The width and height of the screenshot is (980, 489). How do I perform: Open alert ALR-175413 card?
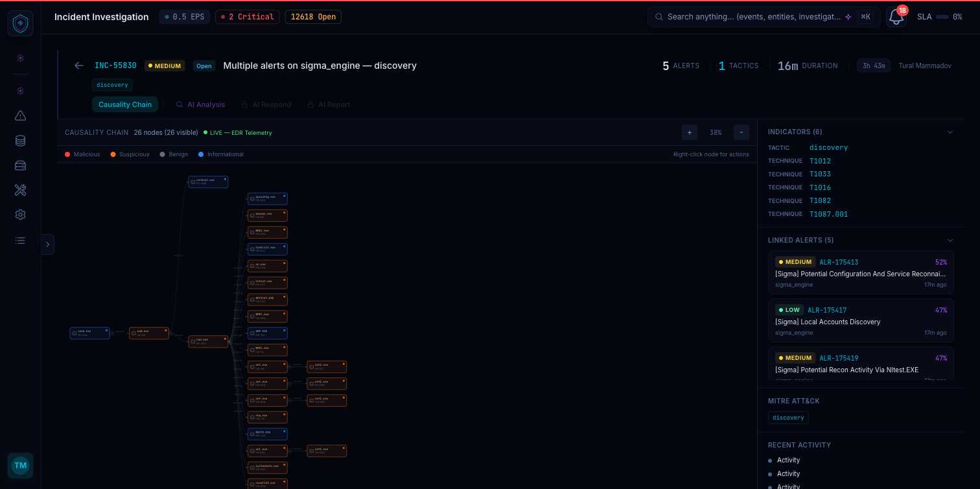861,272
